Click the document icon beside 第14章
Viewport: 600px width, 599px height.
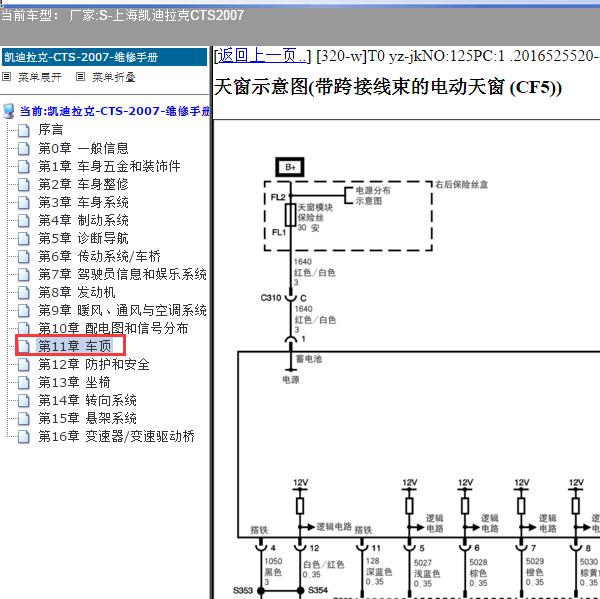pyautogui.click(x=24, y=401)
